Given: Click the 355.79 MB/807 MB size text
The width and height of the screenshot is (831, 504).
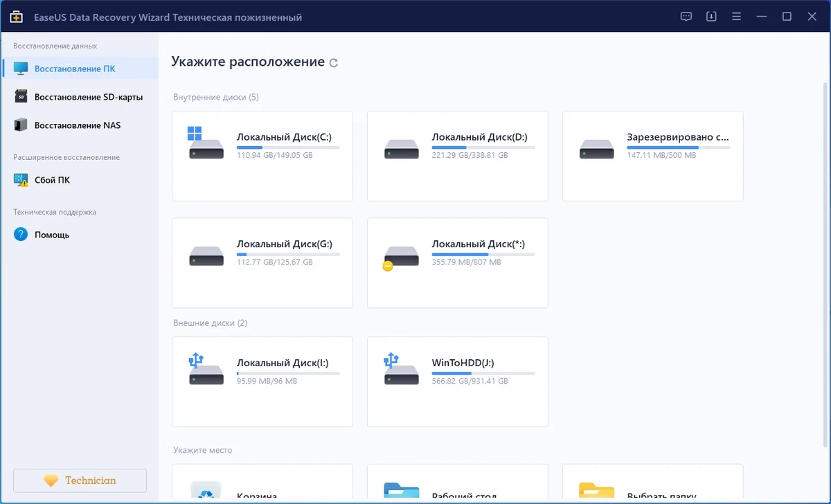Looking at the screenshot, I should pos(466,262).
